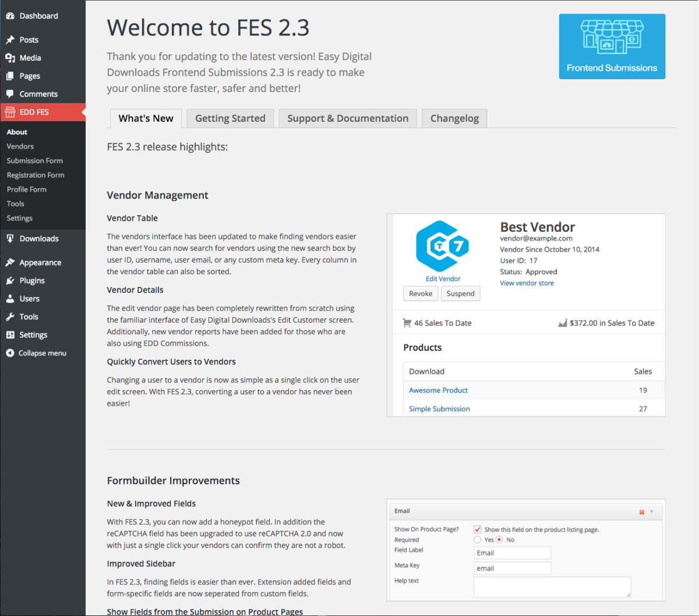Viewport: 699px width, 616px height.
Task: Select the Yes radio for Required
Action: [x=478, y=540]
